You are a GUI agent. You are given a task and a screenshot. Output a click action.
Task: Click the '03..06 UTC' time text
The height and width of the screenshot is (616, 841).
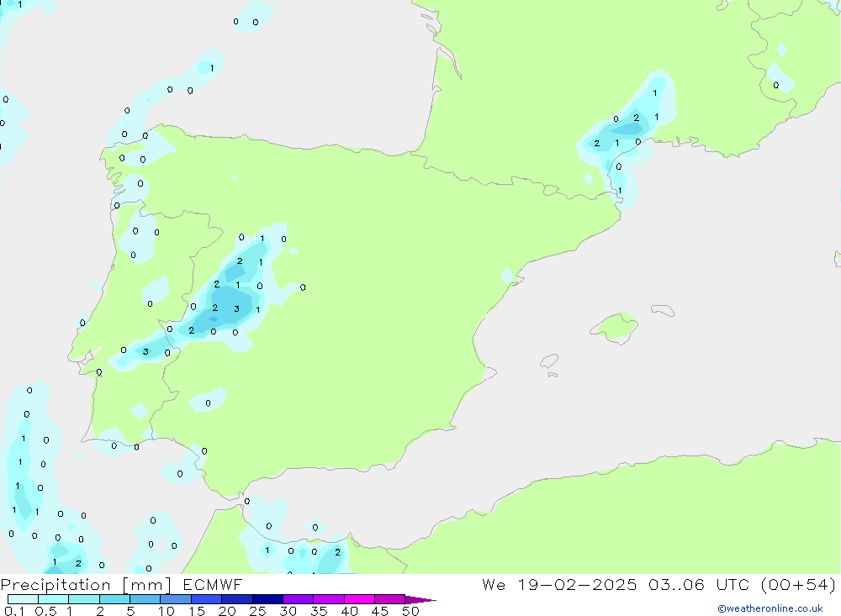699,584
